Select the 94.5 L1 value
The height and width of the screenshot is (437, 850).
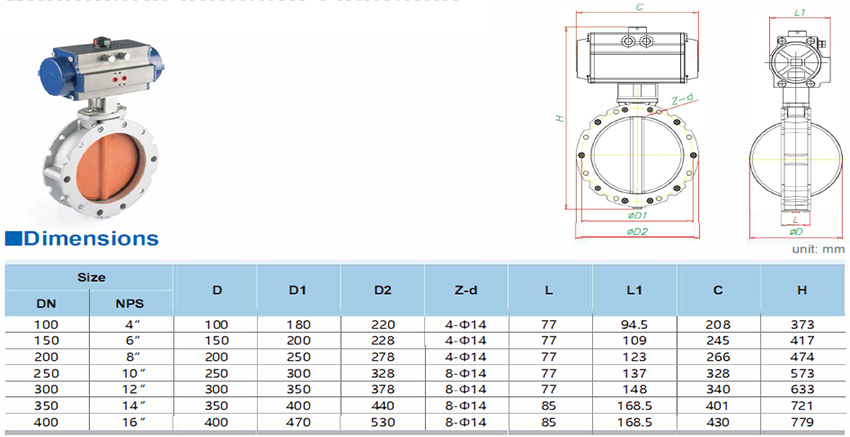(634, 325)
